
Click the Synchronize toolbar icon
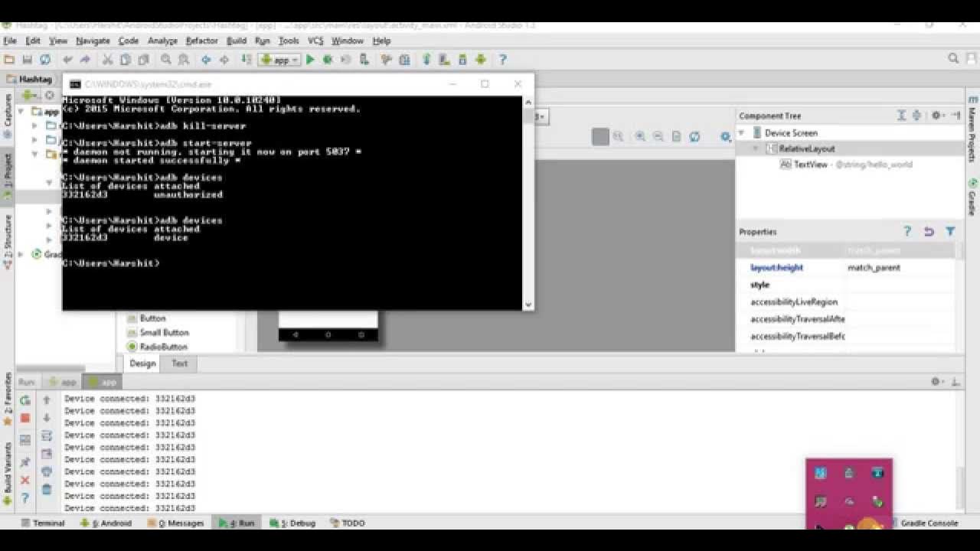(45, 59)
